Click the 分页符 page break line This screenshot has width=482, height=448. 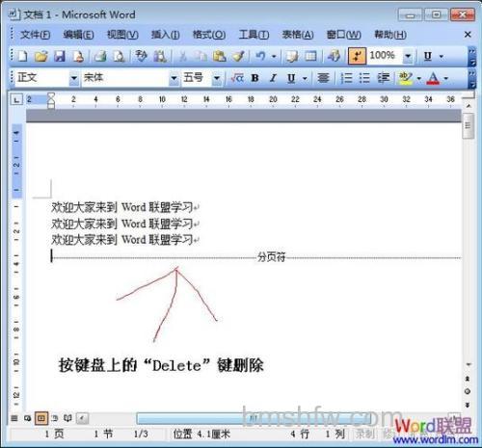[x=256, y=257]
